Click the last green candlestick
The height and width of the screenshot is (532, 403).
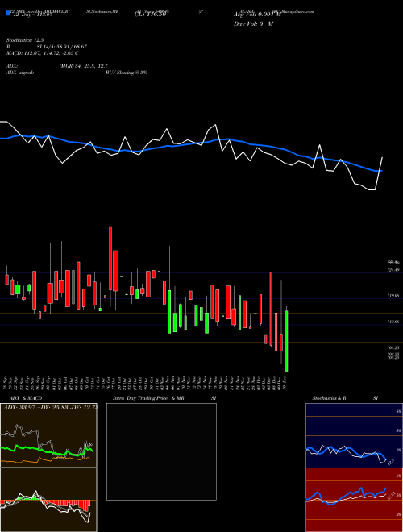pos(287,341)
